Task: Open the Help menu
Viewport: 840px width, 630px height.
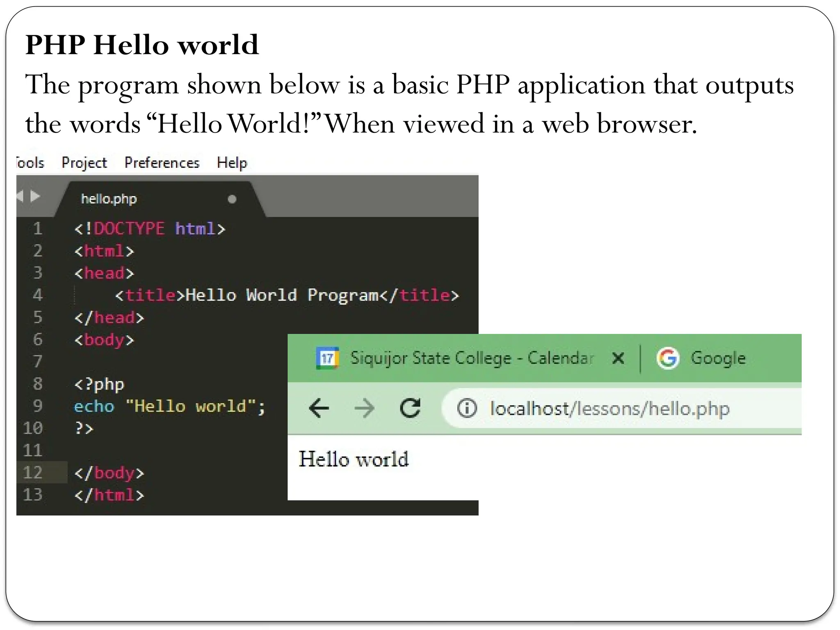Action: point(232,162)
